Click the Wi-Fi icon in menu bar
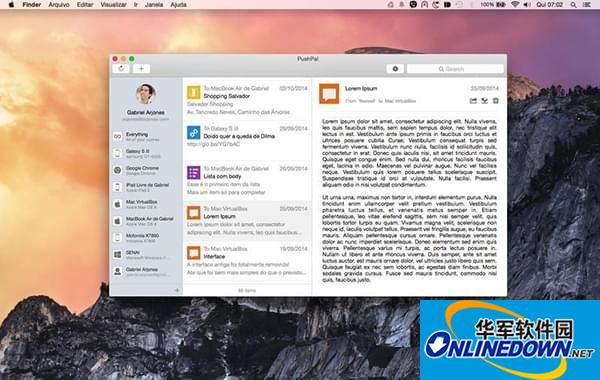 coord(515,5)
